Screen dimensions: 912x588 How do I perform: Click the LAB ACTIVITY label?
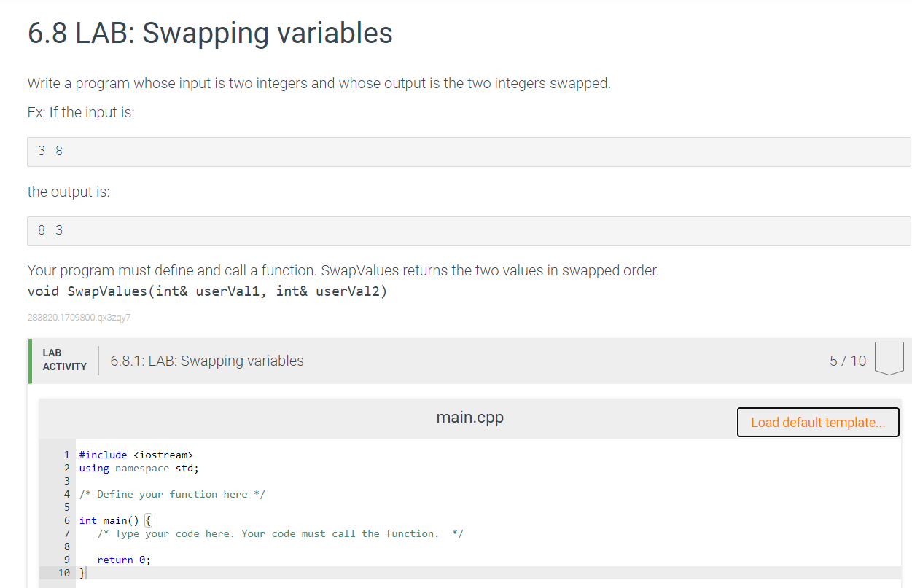pos(64,360)
